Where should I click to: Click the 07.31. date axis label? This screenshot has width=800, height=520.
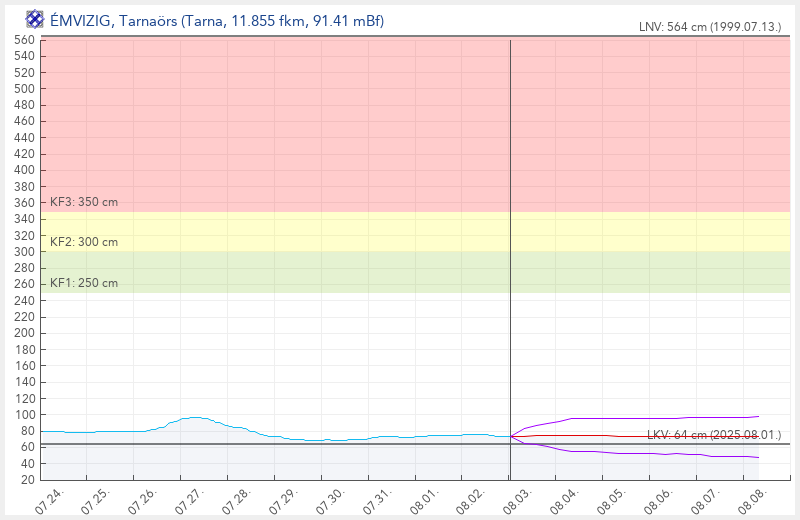(x=378, y=501)
